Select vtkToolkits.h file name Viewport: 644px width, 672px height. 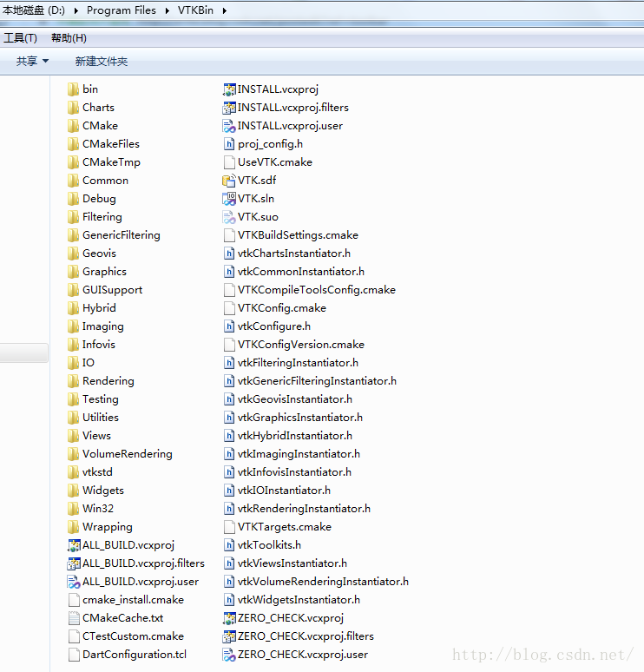[270, 544]
